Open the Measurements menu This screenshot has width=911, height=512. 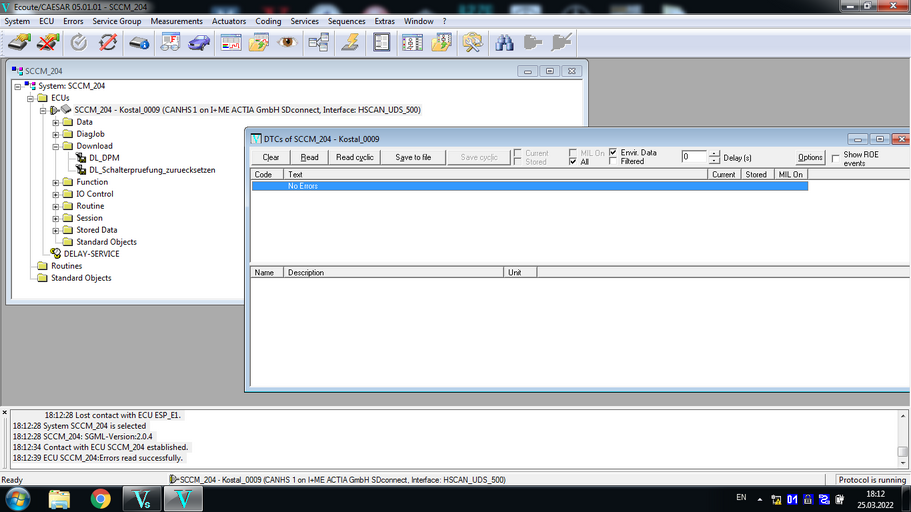pyautogui.click(x=177, y=21)
